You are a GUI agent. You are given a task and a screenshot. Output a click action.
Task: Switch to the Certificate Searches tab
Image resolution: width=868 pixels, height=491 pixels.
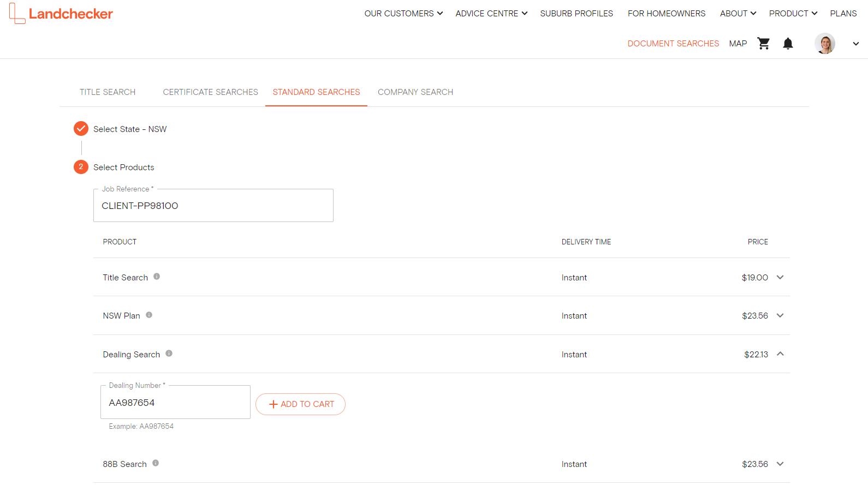click(210, 92)
